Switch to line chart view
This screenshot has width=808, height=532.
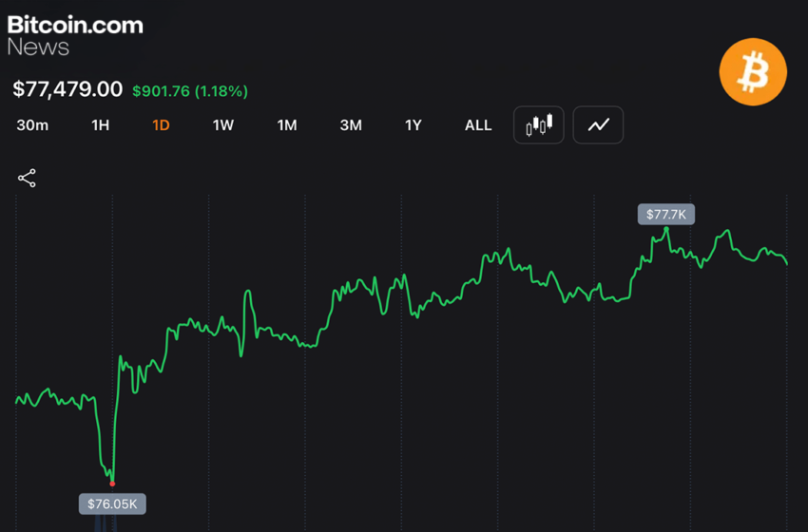coord(598,125)
